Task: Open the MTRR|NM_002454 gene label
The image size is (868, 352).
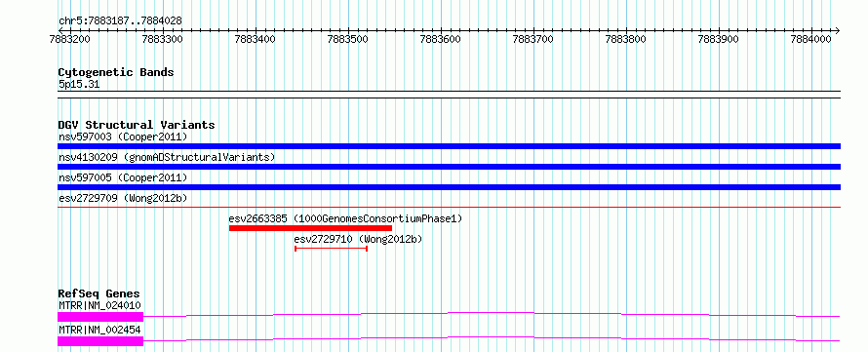Action: [x=99, y=330]
